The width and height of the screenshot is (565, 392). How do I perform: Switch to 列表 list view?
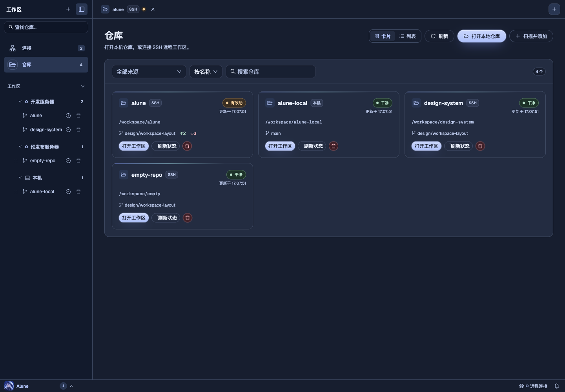(408, 36)
